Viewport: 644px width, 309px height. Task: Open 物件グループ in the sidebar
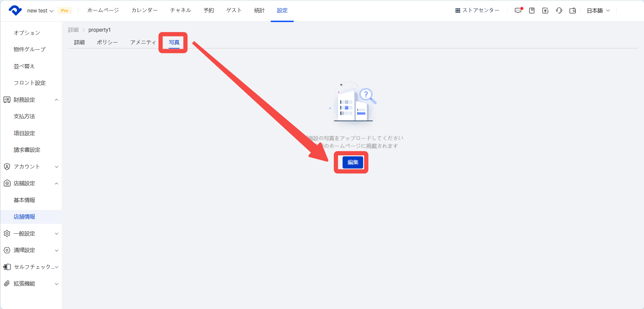click(30, 49)
